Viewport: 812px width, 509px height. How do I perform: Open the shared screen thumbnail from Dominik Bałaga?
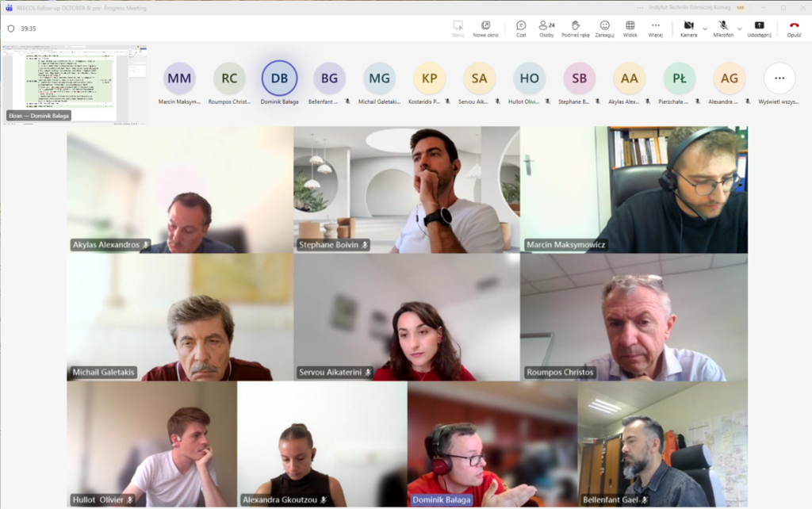tap(73, 82)
